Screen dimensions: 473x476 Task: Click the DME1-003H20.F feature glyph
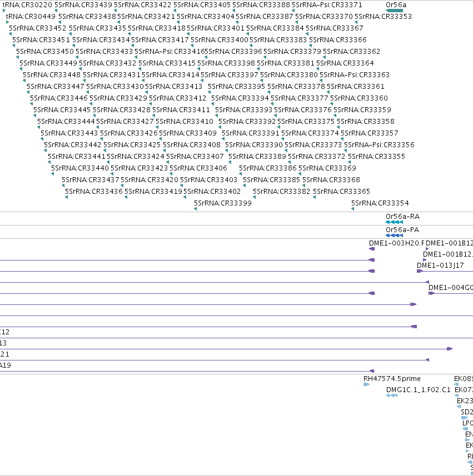372,249
